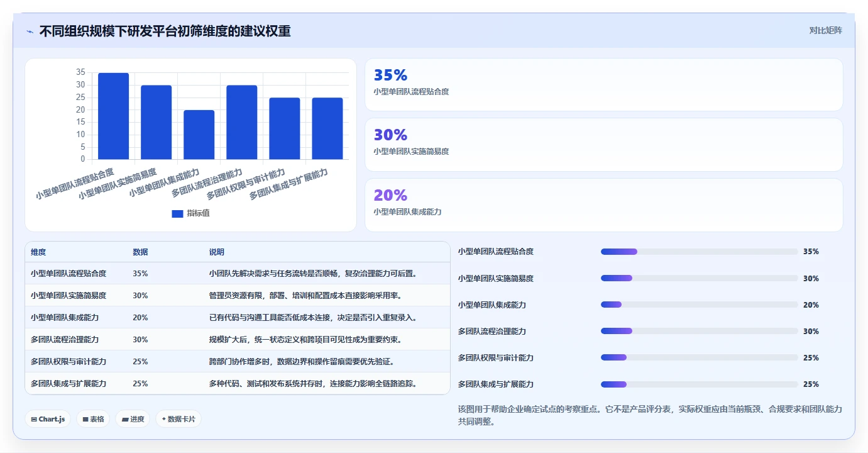Image resolution: width=868 pixels, height=453 pixels.
Task: Click the 多团队流程治理能力 progress bar
Action: pos(699,331)
